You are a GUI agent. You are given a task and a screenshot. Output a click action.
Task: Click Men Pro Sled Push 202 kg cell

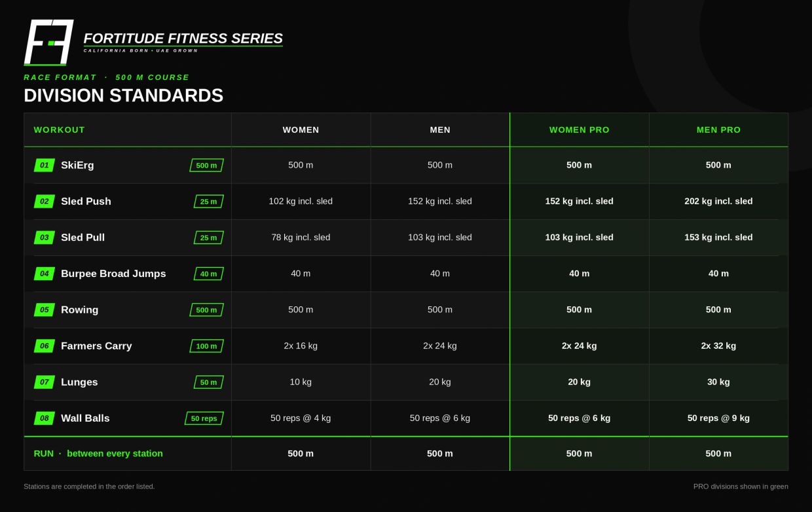tap(718, 201)
